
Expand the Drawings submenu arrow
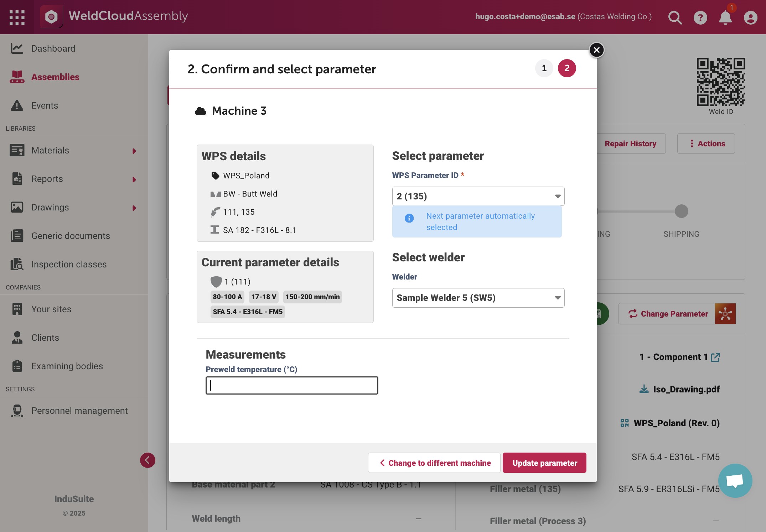click(134, 208)
